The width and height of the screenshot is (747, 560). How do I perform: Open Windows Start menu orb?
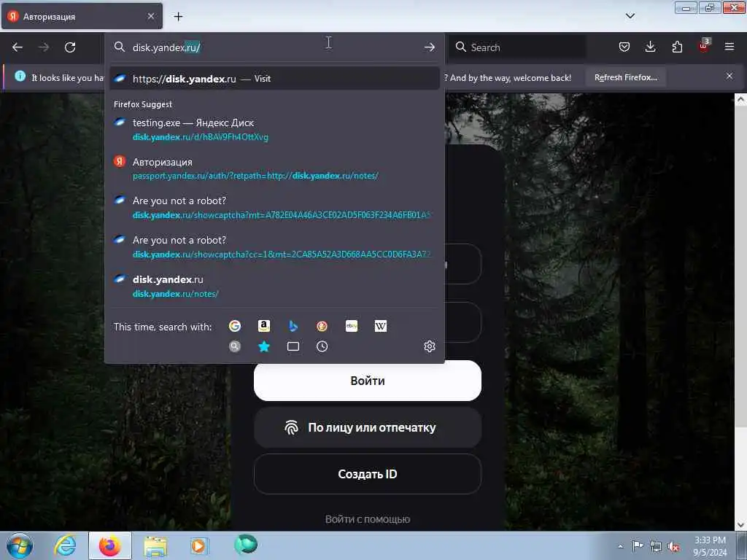pos(20,545)
